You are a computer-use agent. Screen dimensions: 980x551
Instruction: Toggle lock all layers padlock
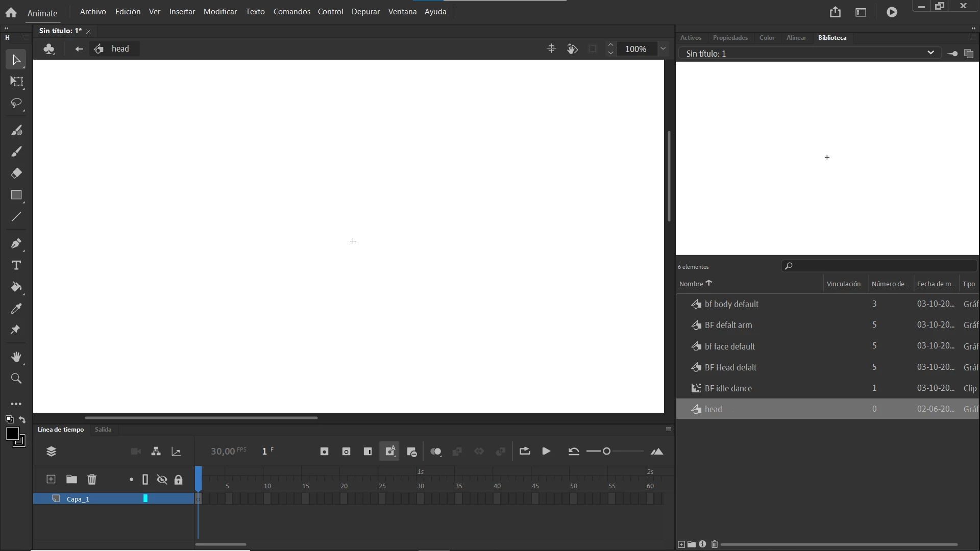pyautogui.click(x=178, y=480)
